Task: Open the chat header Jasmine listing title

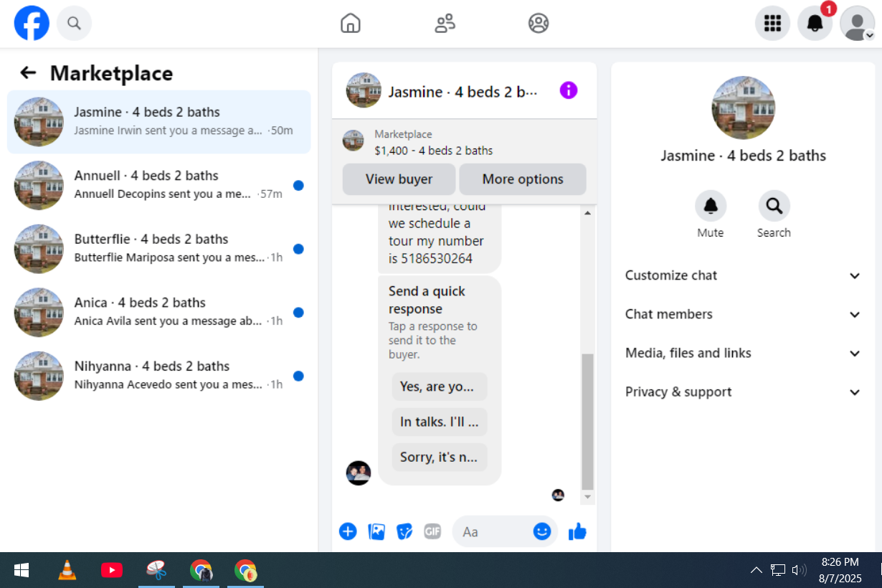Action: click(463, 92)
